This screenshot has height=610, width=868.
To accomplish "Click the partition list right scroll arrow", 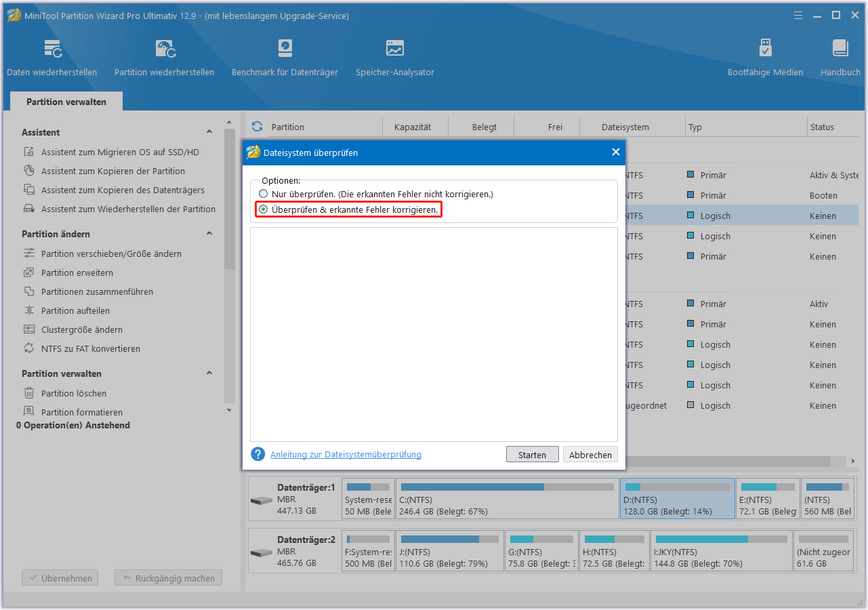I will 852,462.
